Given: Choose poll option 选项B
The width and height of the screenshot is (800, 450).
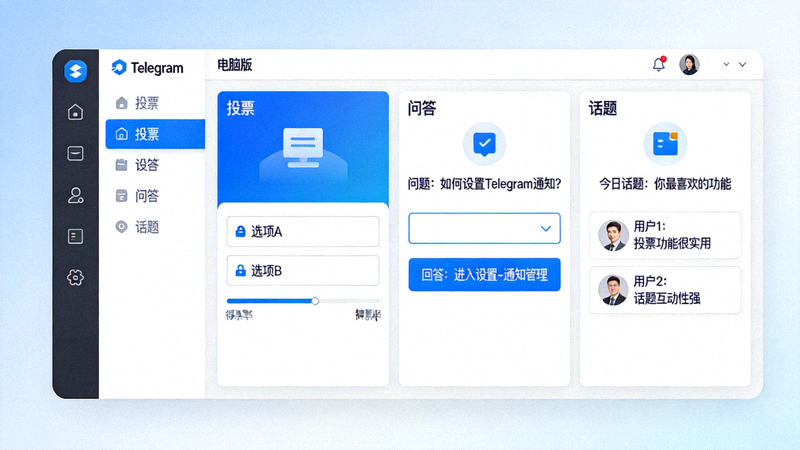Looking at the screenshot, I should pos(303,270).
